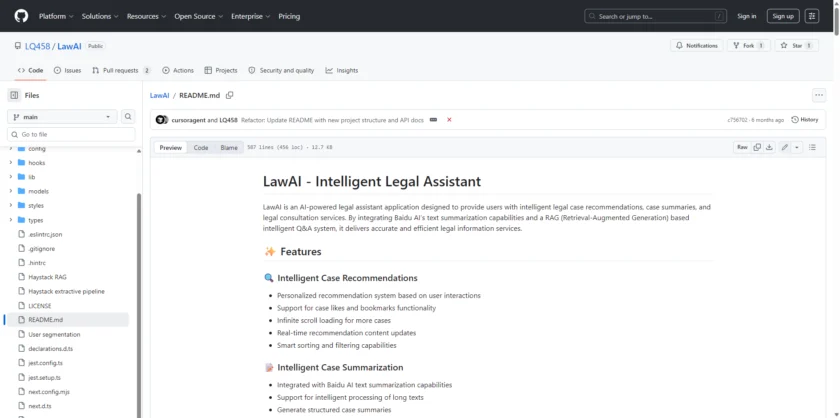Screen dimensions: 840x418
Task: Fork the repository
Action: 748,46
